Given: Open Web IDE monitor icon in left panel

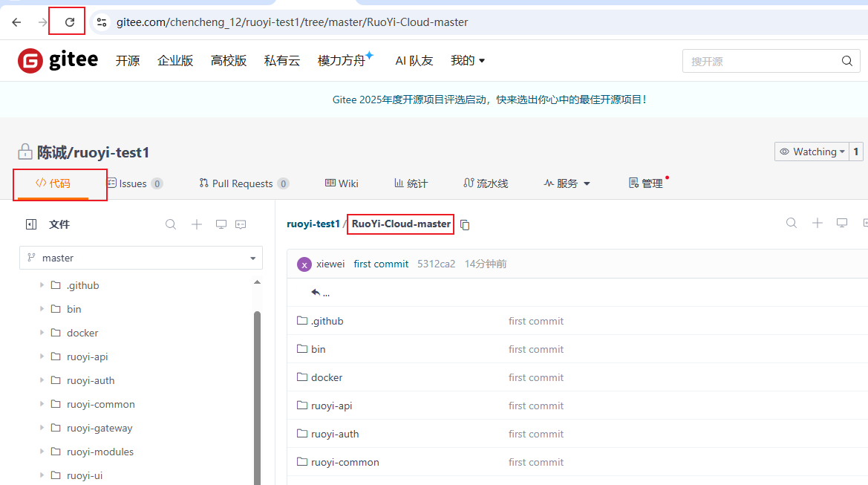Looking at the screenshot, I should [221, 224].
